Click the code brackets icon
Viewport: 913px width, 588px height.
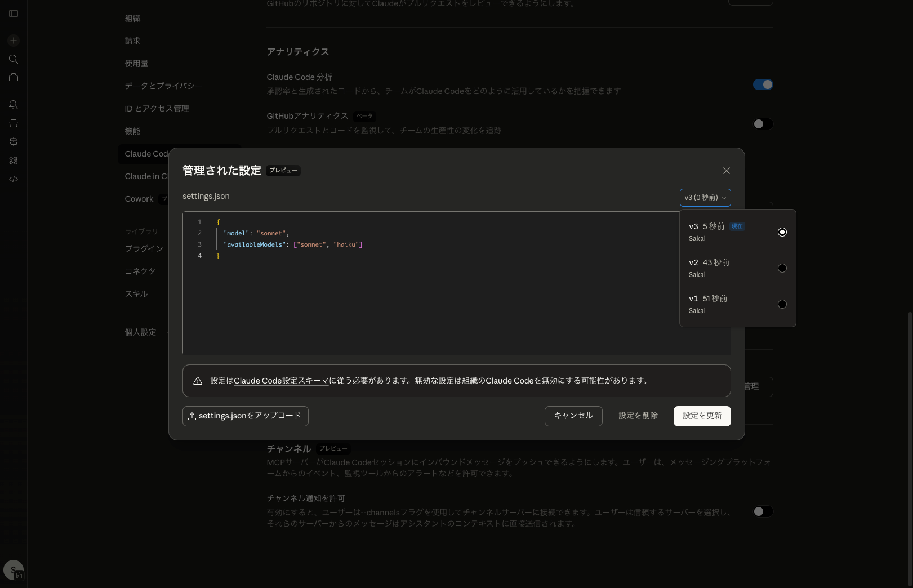(x=14, y=179)
